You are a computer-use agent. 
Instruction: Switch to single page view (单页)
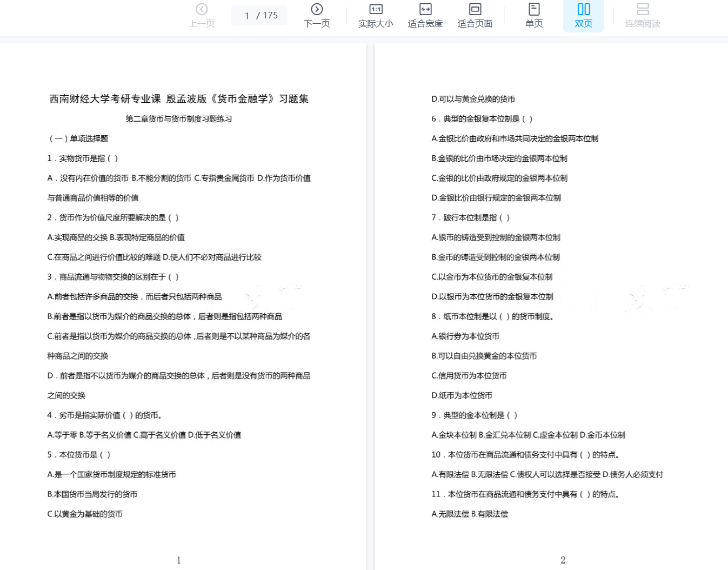click(x=534, y=16)
